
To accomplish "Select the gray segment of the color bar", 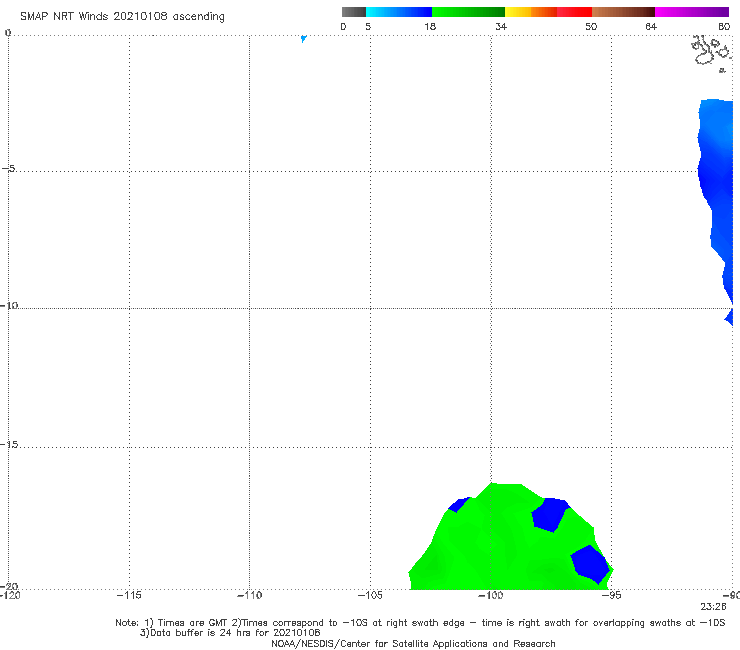I will (x=354, y=12).
